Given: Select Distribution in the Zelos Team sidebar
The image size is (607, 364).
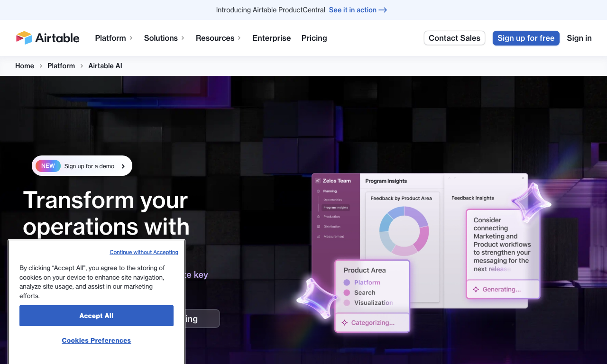Looking at the screenshot, I should click(332, 227).
